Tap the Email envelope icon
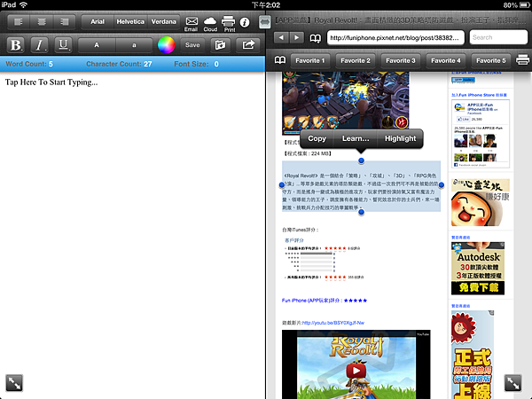This screenshot has width=532, height=399. 192,24
